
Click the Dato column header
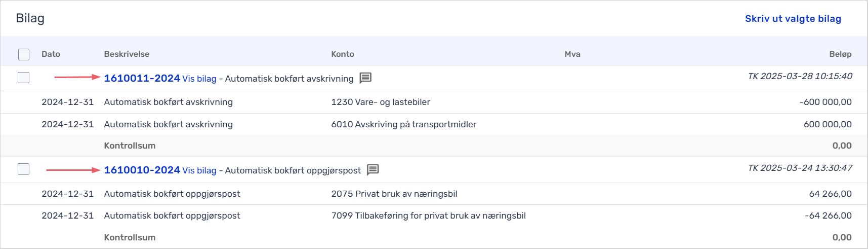coord(51,54)
